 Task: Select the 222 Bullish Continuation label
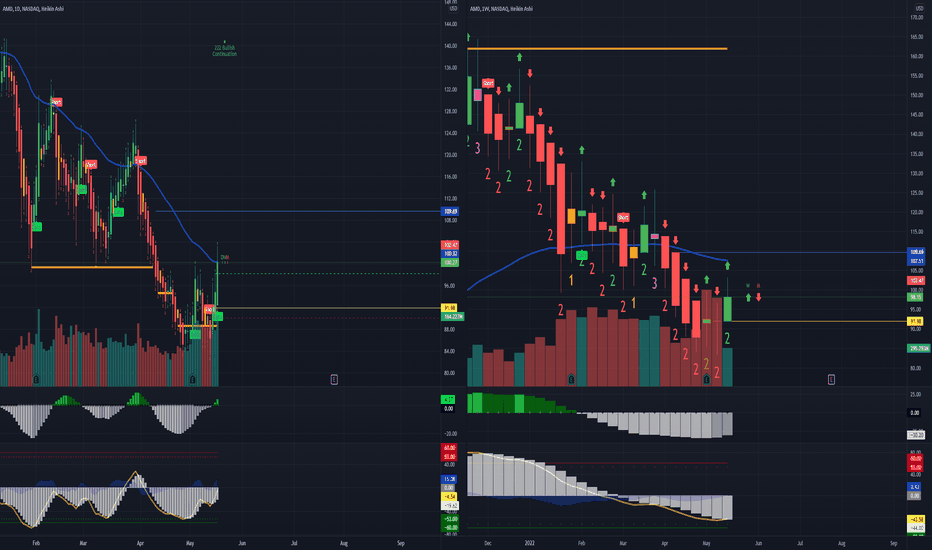click(x=225, y=51)
